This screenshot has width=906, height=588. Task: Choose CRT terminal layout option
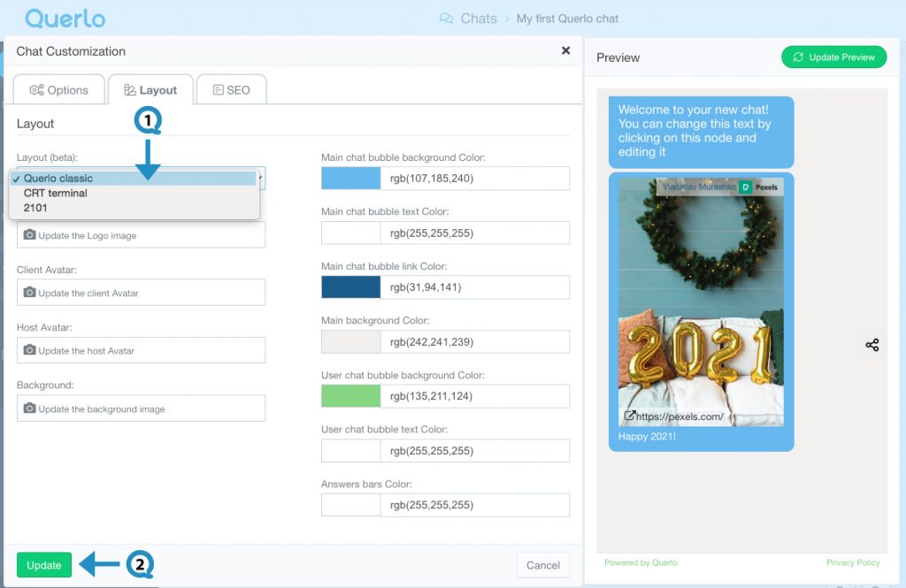(x=134, y=193)
